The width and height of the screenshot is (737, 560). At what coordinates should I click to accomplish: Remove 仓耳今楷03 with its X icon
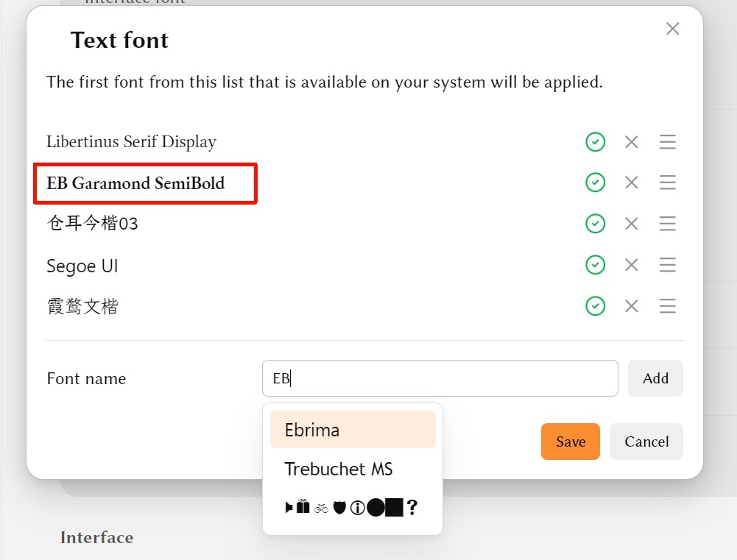tap(631, 224)
